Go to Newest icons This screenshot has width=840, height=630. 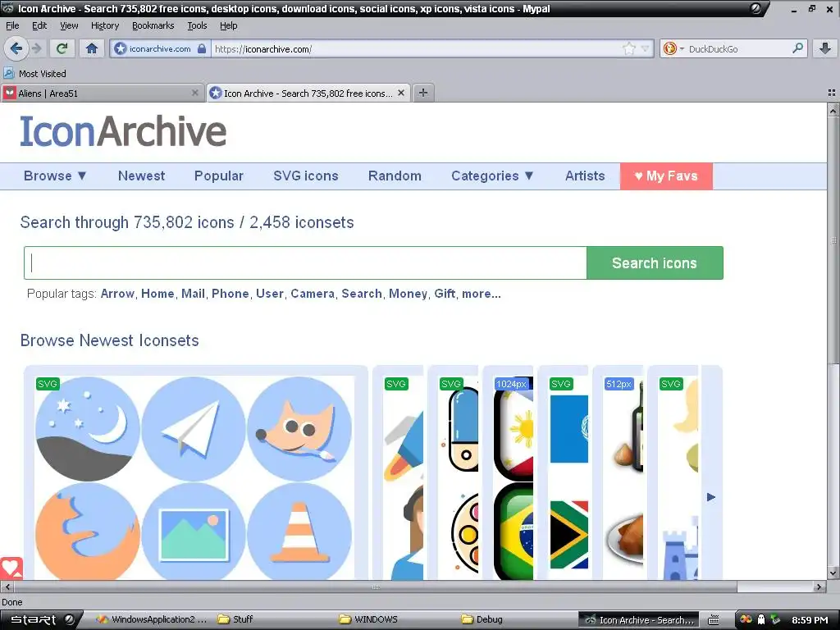pos(141,176)
